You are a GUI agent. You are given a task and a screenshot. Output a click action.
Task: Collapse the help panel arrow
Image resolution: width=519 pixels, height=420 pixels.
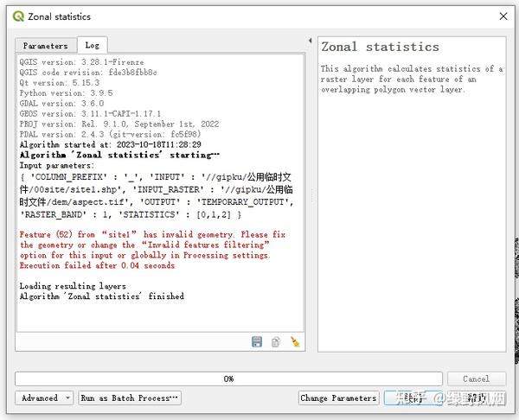[311, 41]
